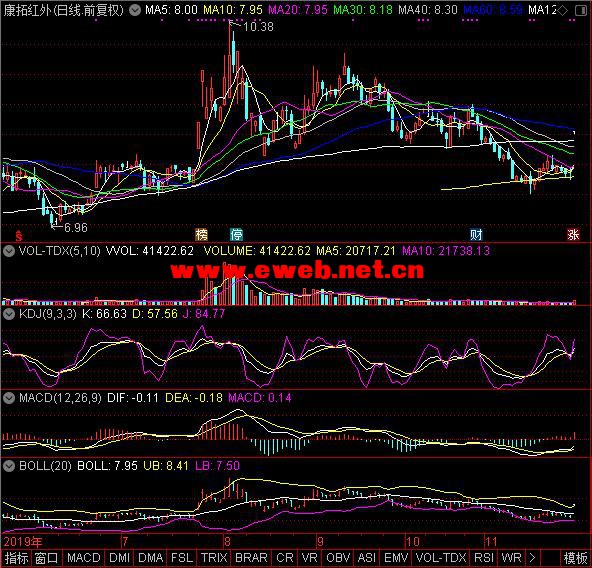592x568 pixels.
Task: Open the MACD panel dropdown arrow
Action: 9,398
